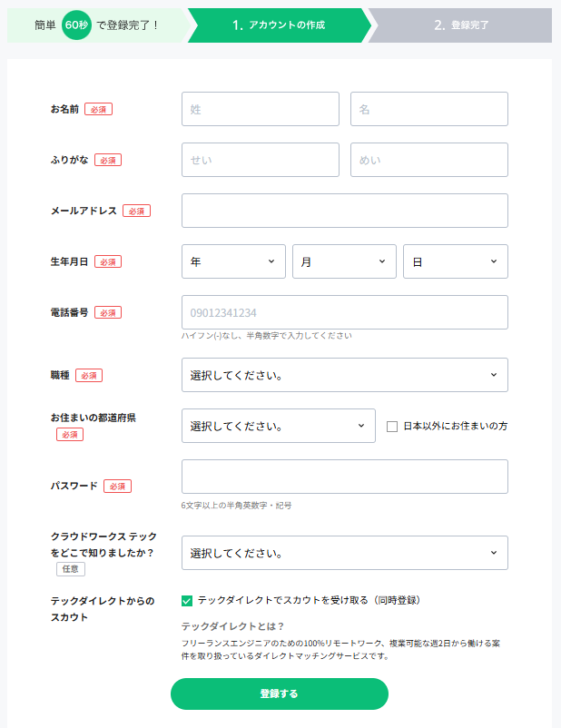
Task: Uncheck テックダイレクトでスカウトを受け取る checkbox
Action: coord(187,600)
